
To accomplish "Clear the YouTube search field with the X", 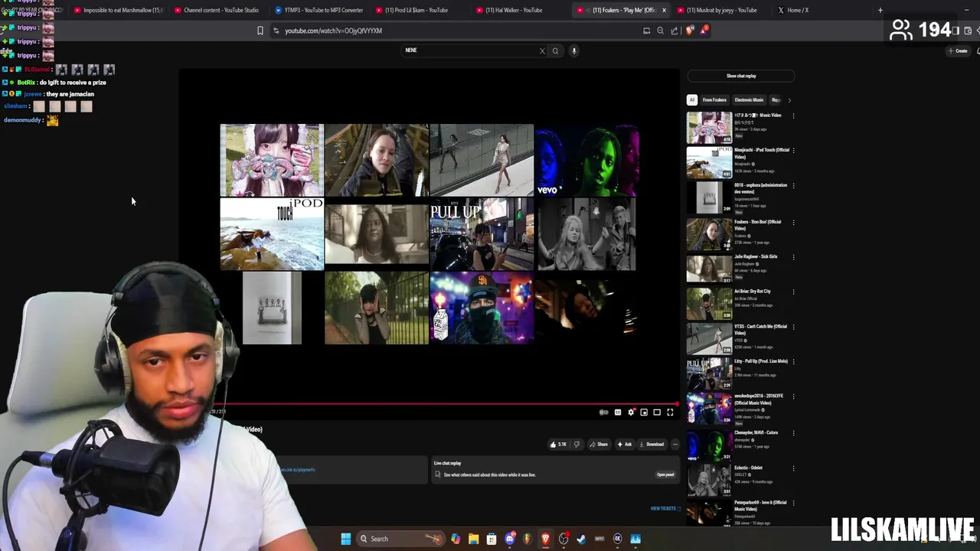I will pyautogui.click(x=542, y=51).
